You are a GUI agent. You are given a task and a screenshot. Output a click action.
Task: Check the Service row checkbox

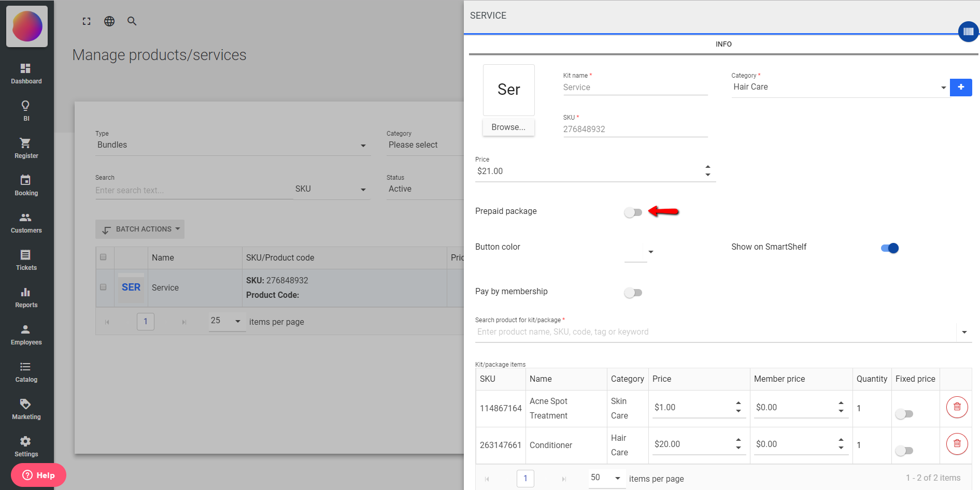(x=103, y=287)
